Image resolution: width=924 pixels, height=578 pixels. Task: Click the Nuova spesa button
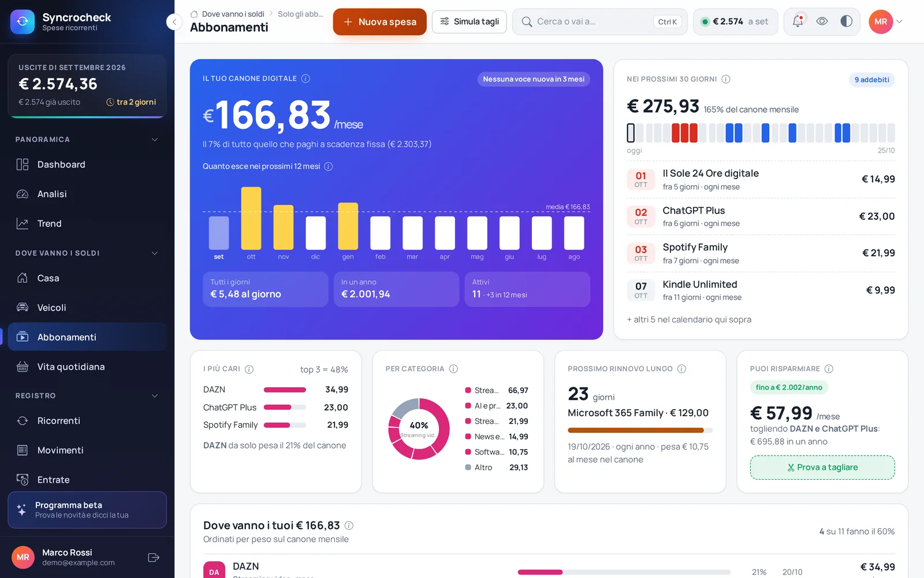coord(379,22)
